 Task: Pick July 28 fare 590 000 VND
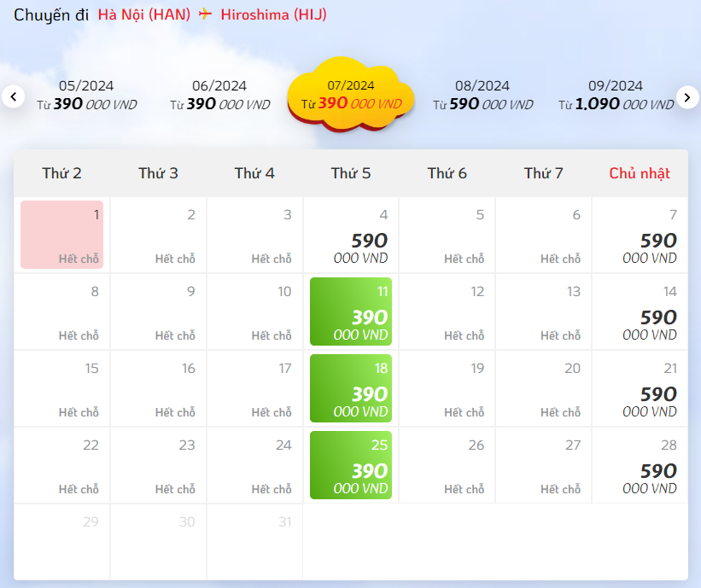coord(640,465)
